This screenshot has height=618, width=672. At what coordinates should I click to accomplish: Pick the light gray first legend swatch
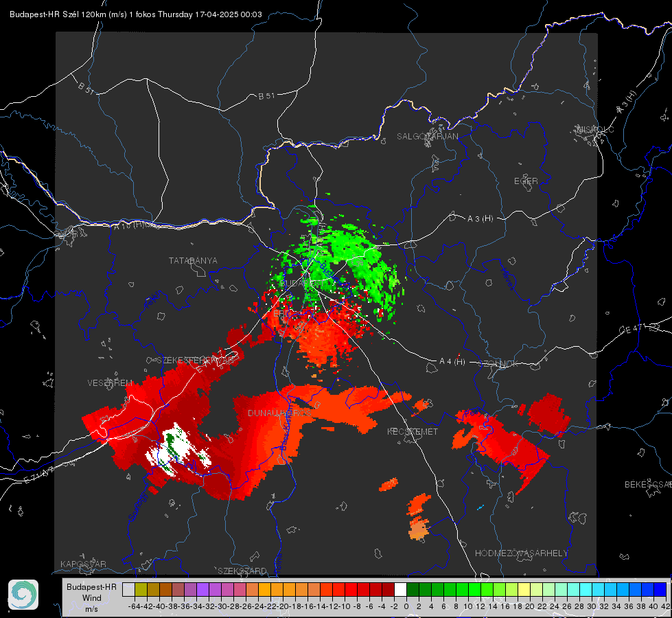[x=128, y=589]
